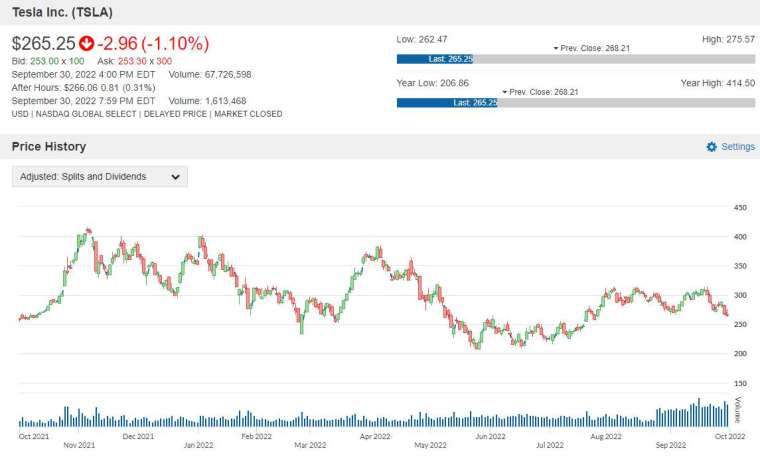The height and width of the screenshot is (457, 760).
Task: Click the High: 275.57 label
Action: click(728, 39)
